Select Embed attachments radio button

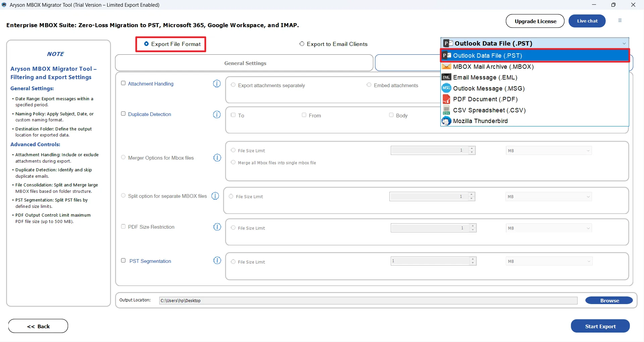[369, 85]
